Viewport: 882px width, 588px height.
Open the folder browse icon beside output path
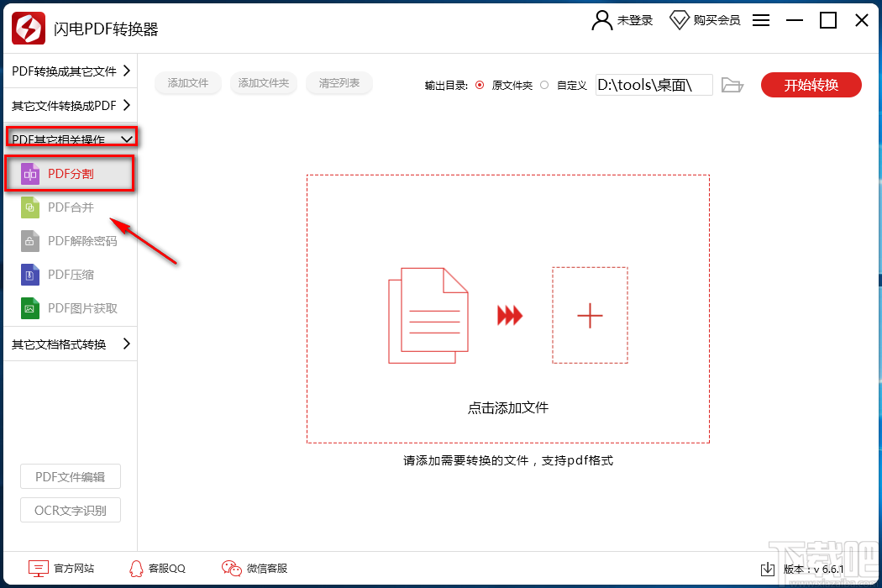[732, 84]
